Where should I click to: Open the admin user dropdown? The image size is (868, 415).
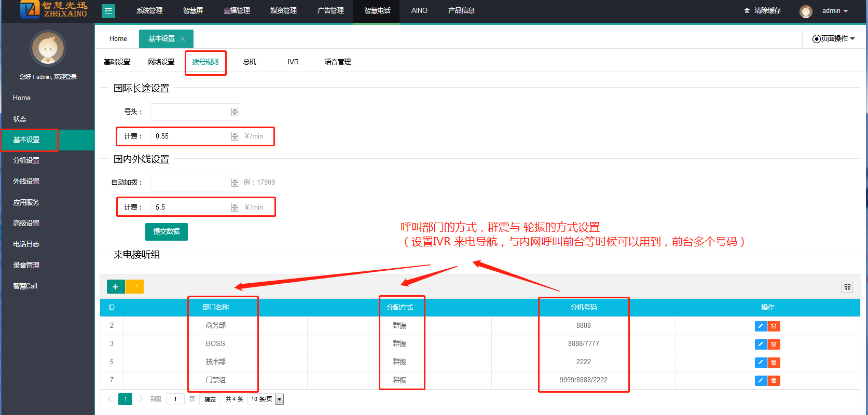[x=834, y=11]
